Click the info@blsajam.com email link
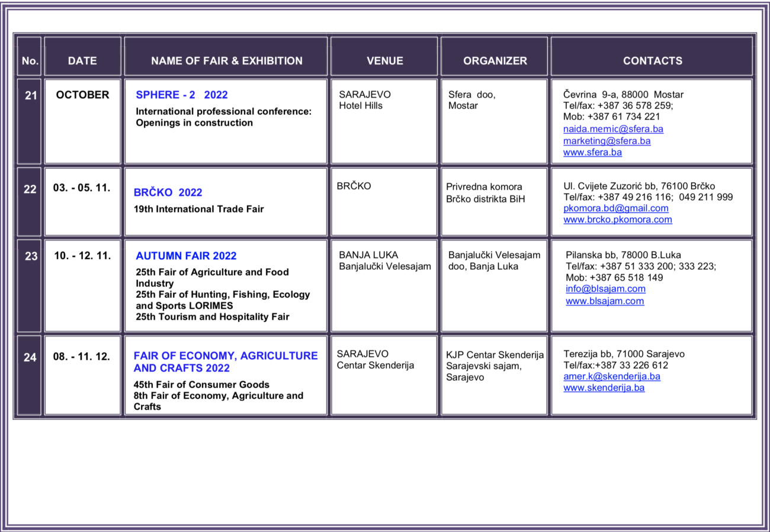Viewport: 770px width, 532px height. click(605, 289)
